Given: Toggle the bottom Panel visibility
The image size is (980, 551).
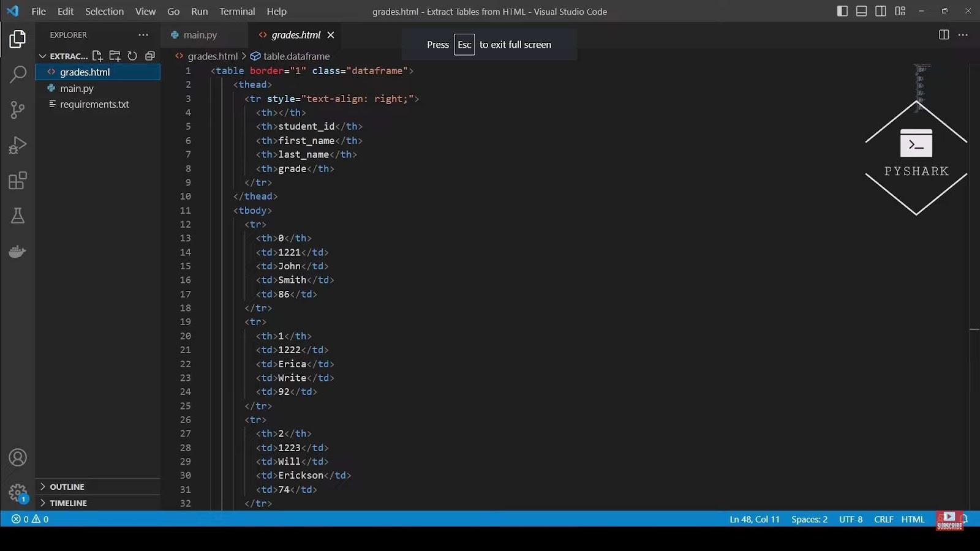Looking at the screenshot, I should coord(861,11).
